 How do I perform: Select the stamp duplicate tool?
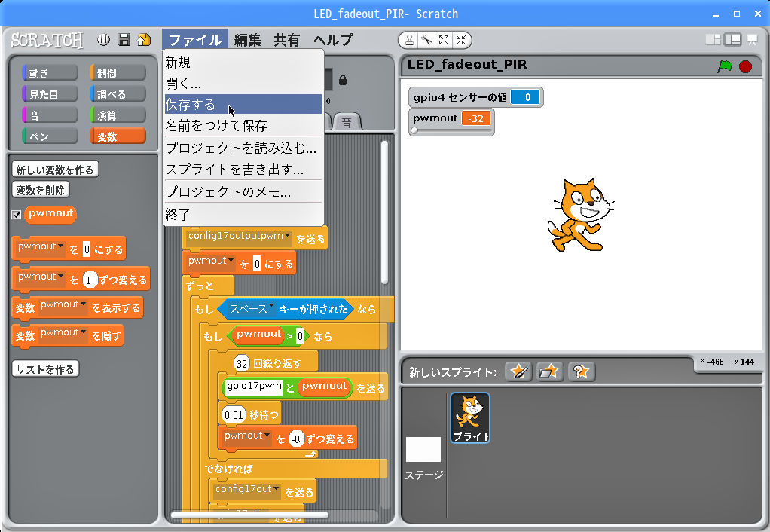coord(408,40)
